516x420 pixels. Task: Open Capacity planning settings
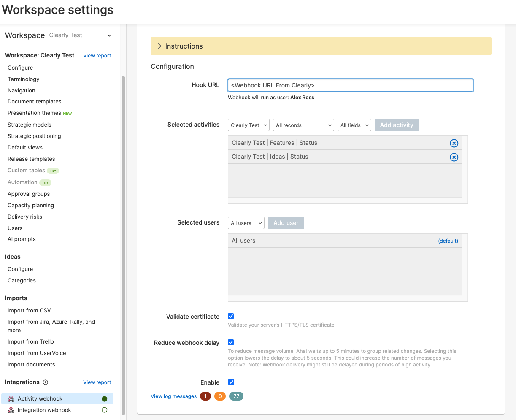31,205
